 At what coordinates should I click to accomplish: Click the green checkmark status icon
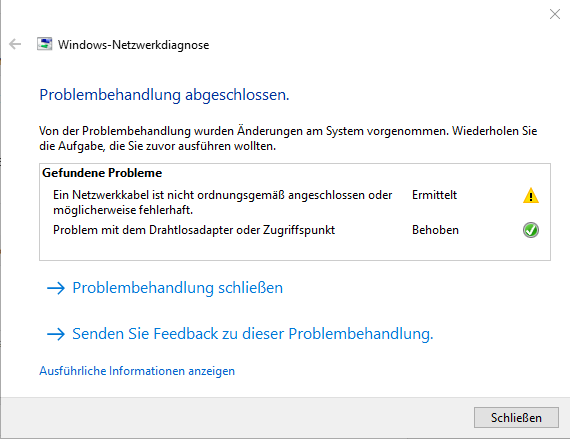click(x=531, y=230)
